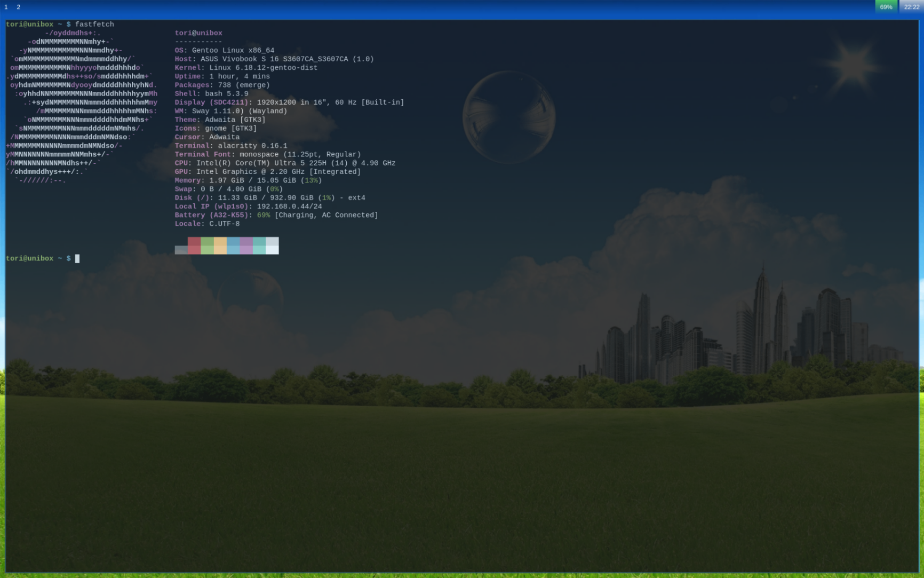Click the blue swatch in the color palette
The height and width of the screenshot is (578, 924).
[x=233, y=246]
